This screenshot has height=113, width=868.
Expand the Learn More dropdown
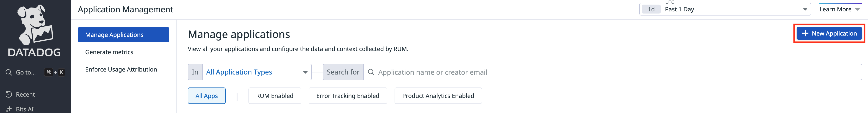point(839,9)
